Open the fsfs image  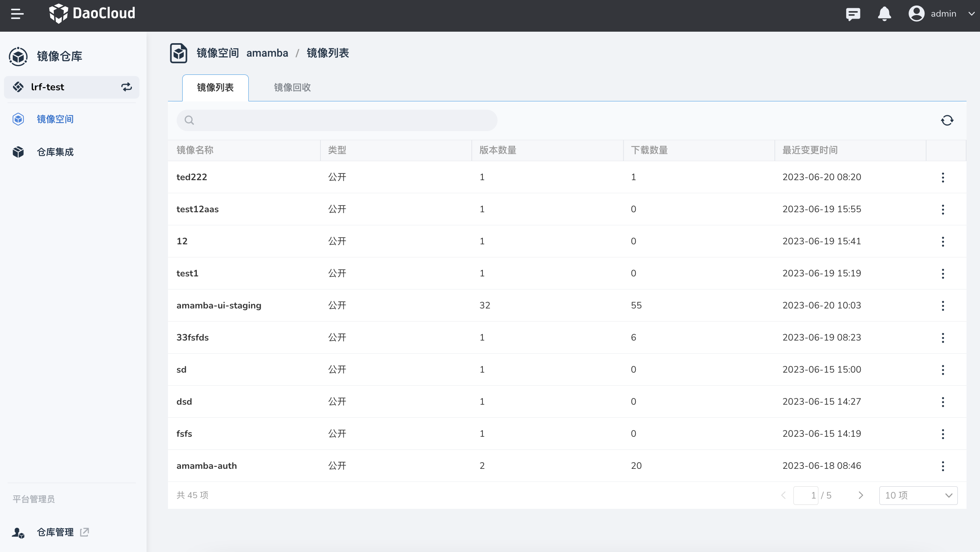(184, 434)
